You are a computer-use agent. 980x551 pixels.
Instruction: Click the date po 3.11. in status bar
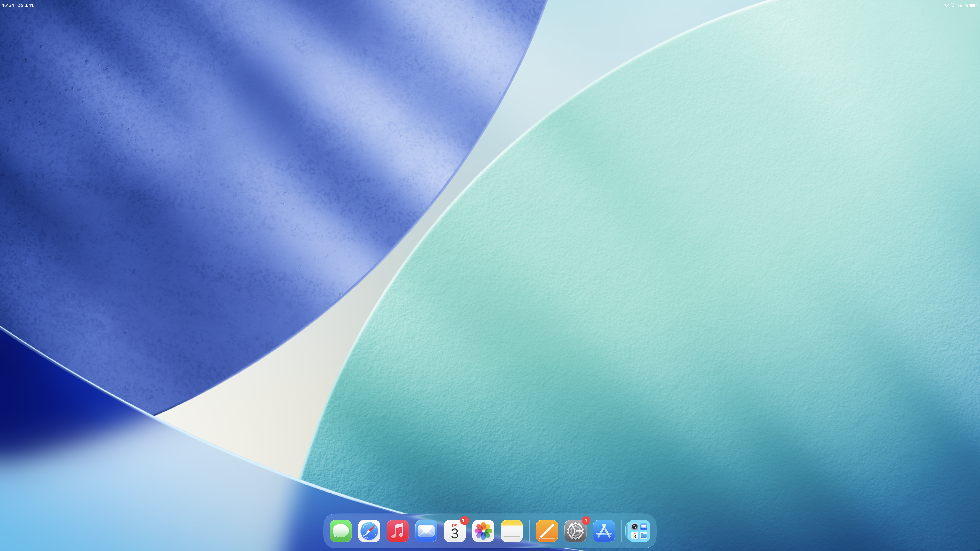pos(26,5)
